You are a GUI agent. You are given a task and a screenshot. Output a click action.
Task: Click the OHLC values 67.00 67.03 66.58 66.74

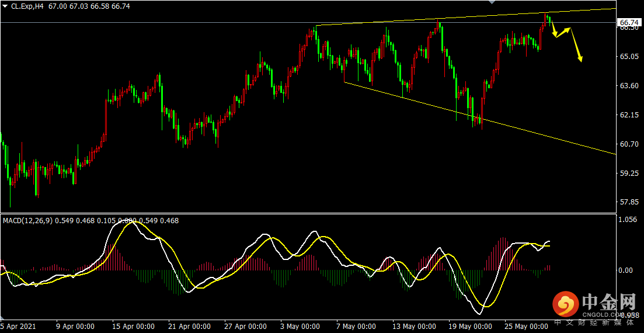point(89,6)
